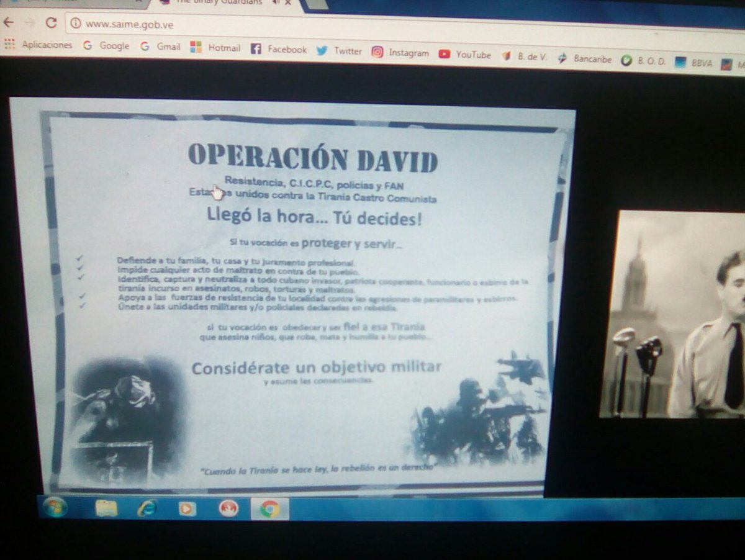745x560 pixels.
Task: Open the Twitter bookmark
Action: [x=339, y=50]
